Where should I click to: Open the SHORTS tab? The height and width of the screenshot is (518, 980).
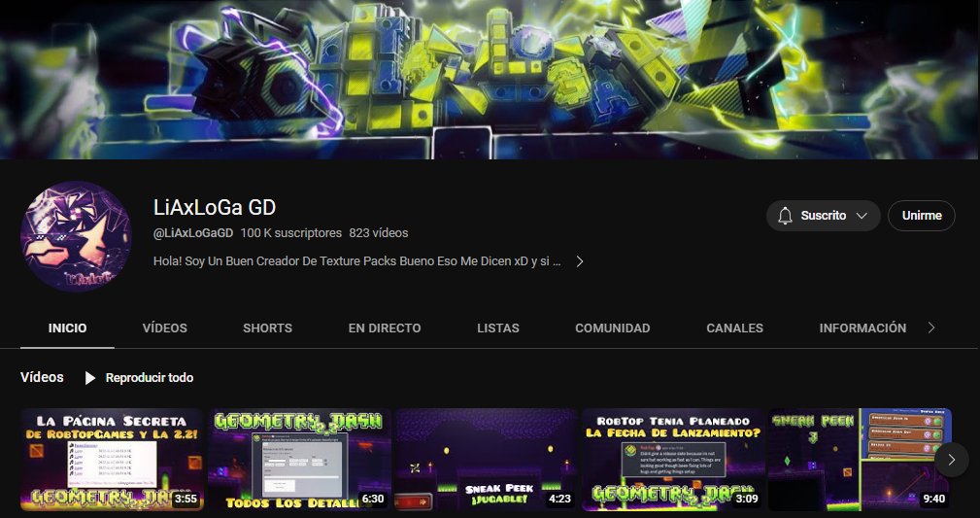coord(267,328)
